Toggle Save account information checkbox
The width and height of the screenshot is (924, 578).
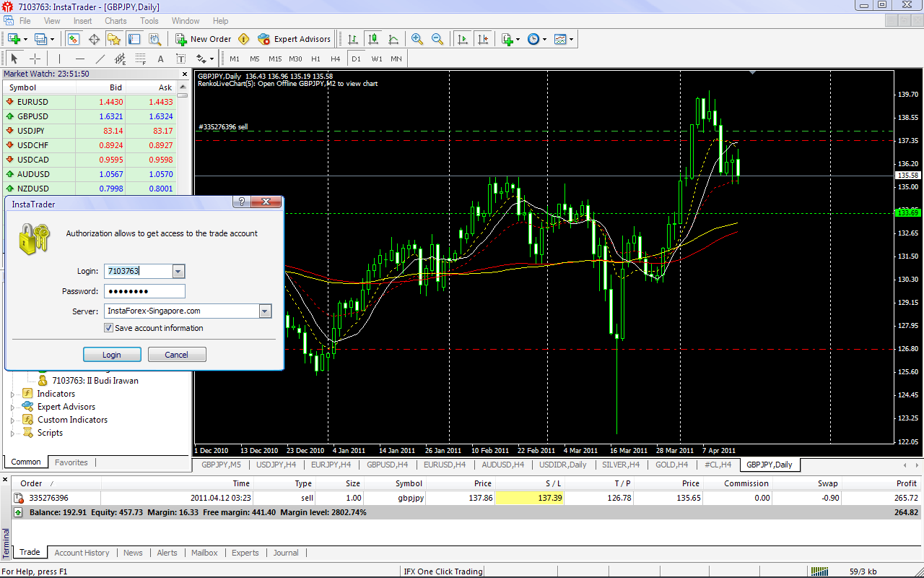click(108, 328)
